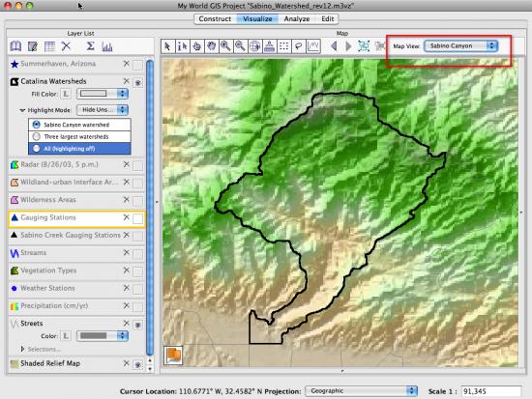Click the globe re-center map tool
Image resolution: width=532 pixels, height=399 pixels.
[x=254, y=46]
